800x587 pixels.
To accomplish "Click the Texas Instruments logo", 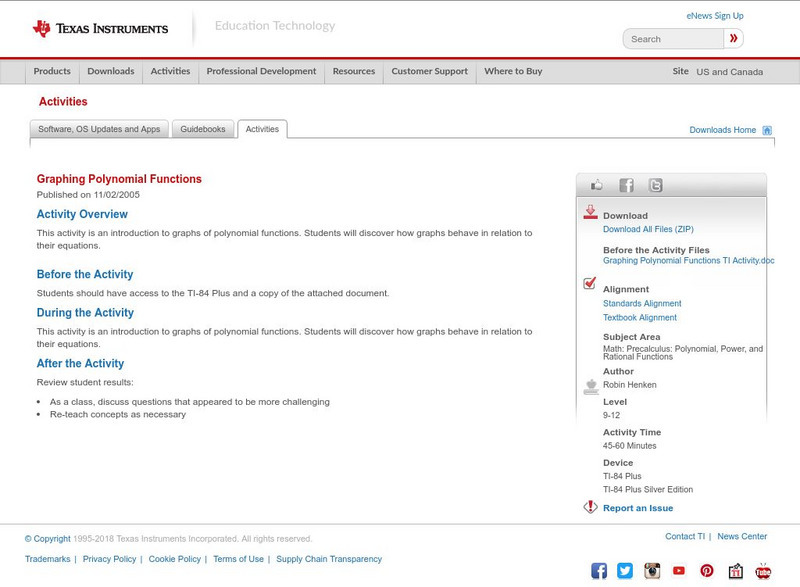I will coord(100,29).
